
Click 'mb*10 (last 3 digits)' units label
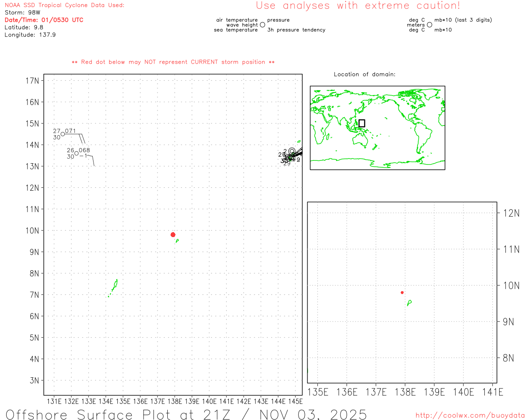[463, 20]
